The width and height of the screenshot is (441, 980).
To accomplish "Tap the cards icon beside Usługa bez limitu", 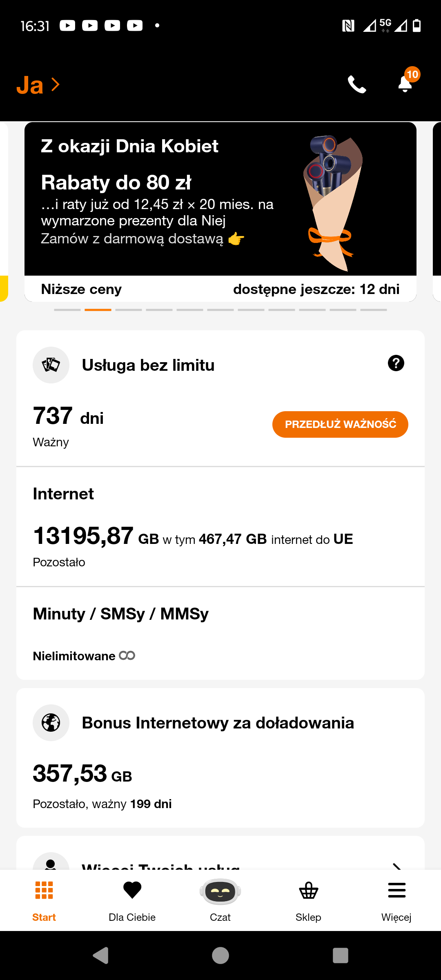I will (51, 365).
